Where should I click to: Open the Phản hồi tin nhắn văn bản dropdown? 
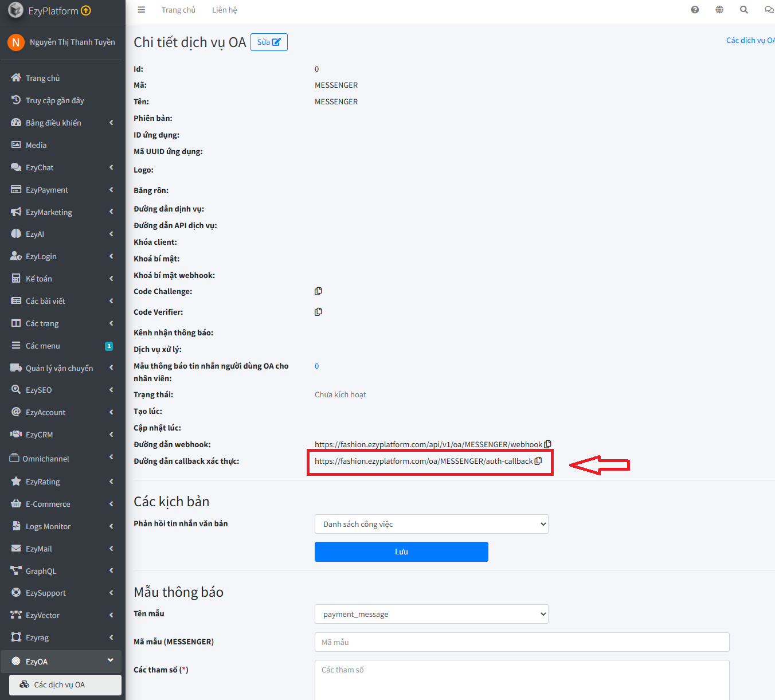tap(432, 524)
